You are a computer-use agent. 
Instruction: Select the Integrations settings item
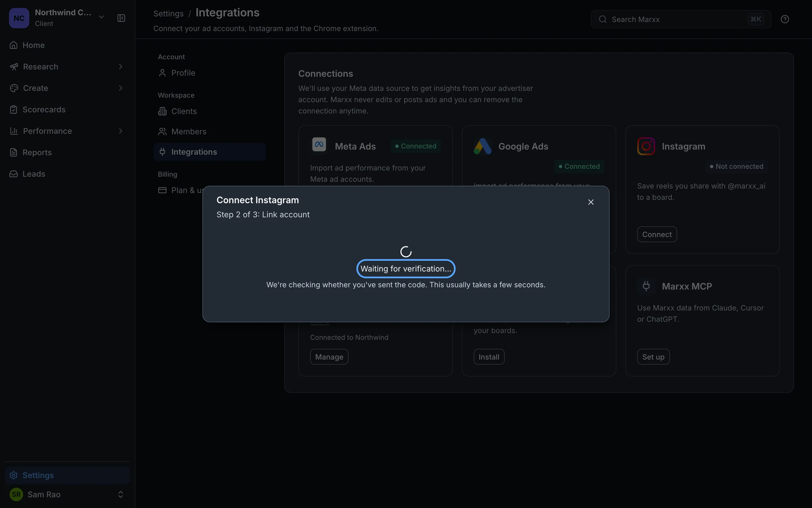[209, 152]
